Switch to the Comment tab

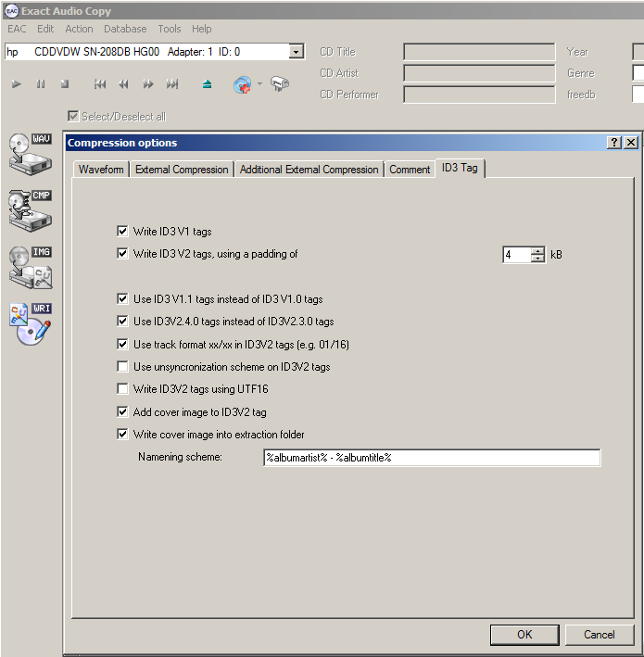tap(410, 170)
